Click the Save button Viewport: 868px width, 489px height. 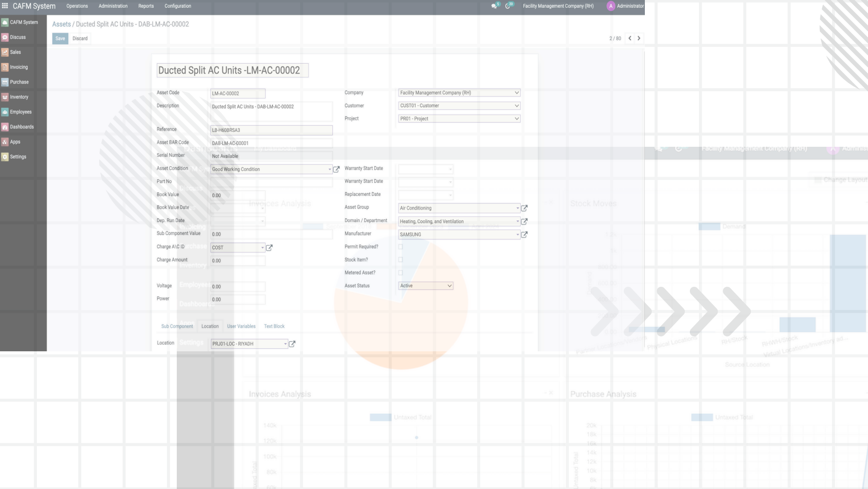pos(60,39)
